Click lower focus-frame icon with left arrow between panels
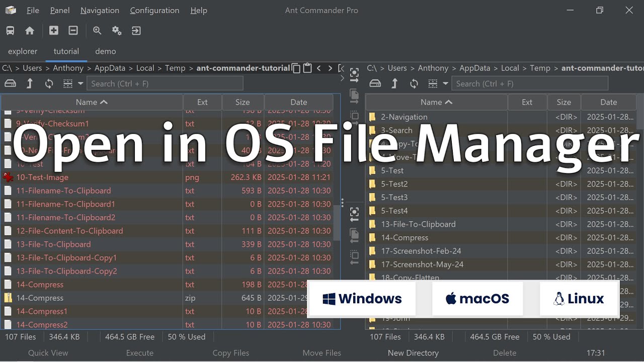644x362 pixels. pyautogui.click(x=354, y=214)
